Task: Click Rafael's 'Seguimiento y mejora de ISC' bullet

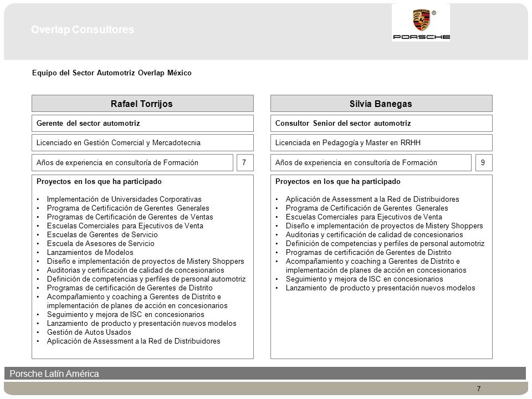Action: 126,315
